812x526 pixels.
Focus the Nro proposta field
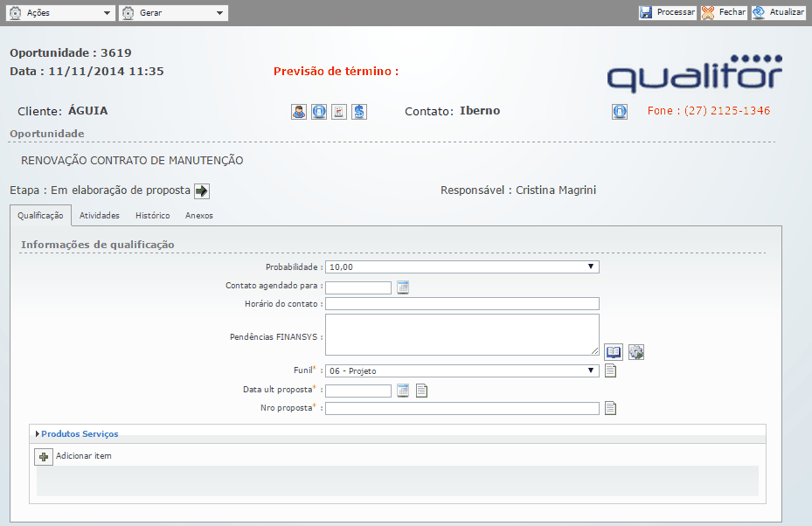462,408
